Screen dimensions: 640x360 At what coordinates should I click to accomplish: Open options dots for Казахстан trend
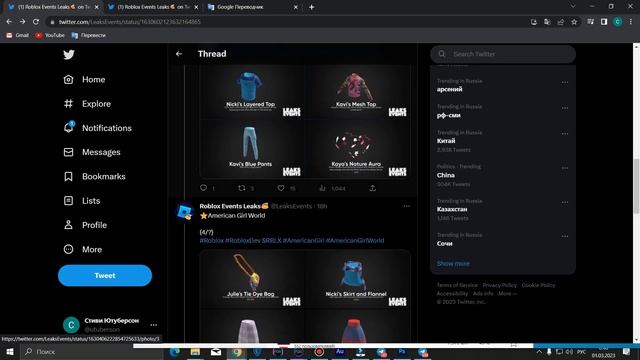coord(565,202)
